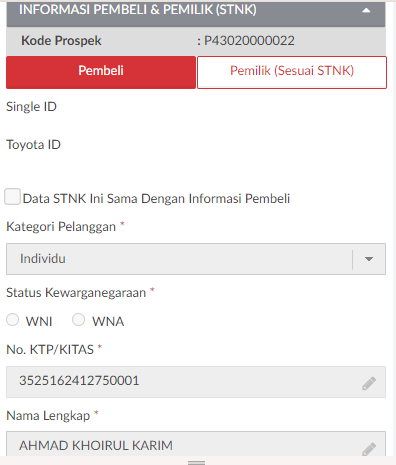Choose the WNA radio button
The image size is (396, 465).
pyautogui.click(x=79, y=319)
